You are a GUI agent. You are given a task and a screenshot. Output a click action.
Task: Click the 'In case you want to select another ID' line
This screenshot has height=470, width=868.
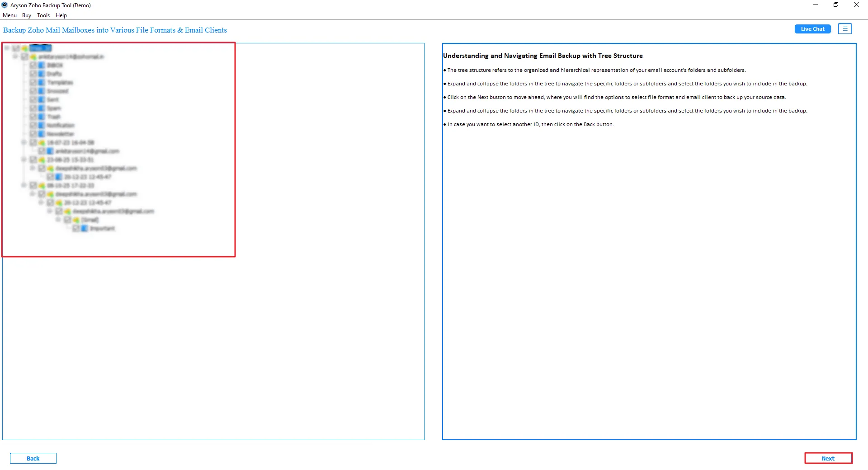point(530,124)
